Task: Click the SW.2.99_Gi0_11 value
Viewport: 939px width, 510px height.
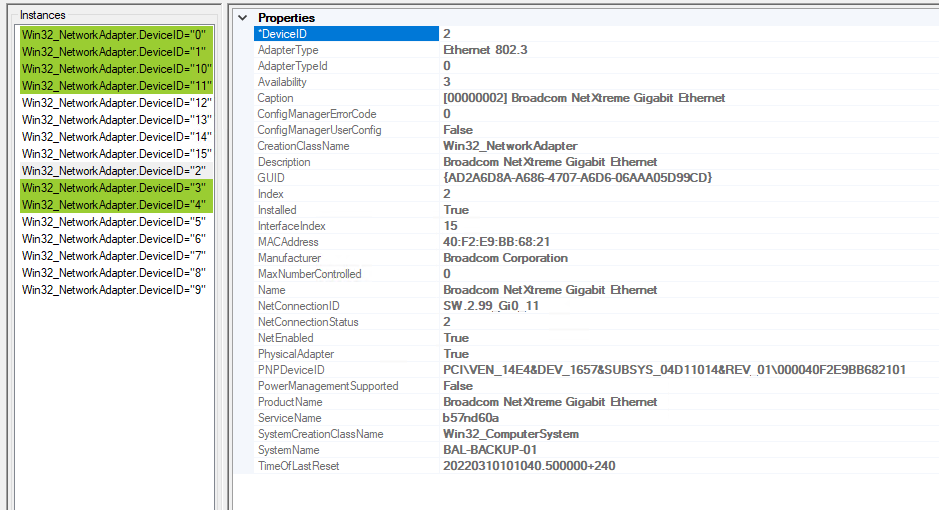Action: [491, 306]
